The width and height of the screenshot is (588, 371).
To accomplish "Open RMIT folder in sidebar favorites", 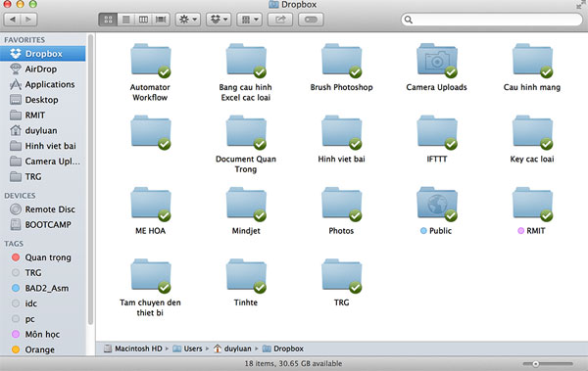I will (x=43, y=116).
